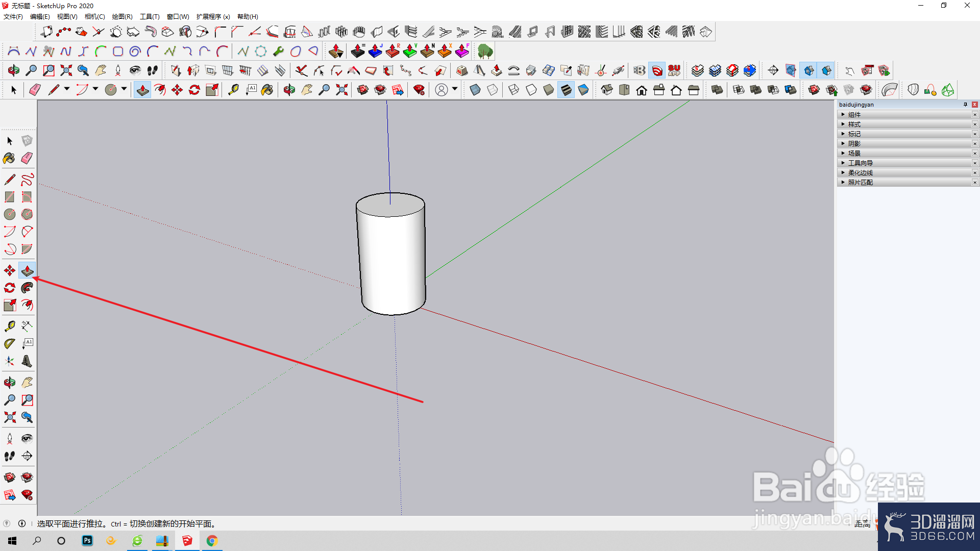Image resolution: width=980 pixels, height=551 pixels.
Task: Open the SUAPP plugin icon
Action: pos(674,70)
